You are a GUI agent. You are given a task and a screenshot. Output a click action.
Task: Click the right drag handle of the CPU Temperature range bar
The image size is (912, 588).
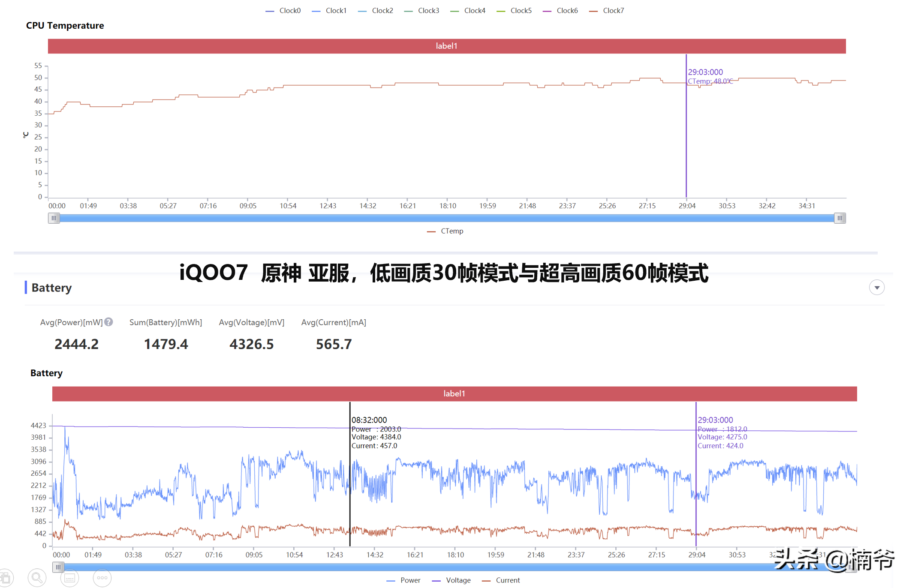click(840, 218)
